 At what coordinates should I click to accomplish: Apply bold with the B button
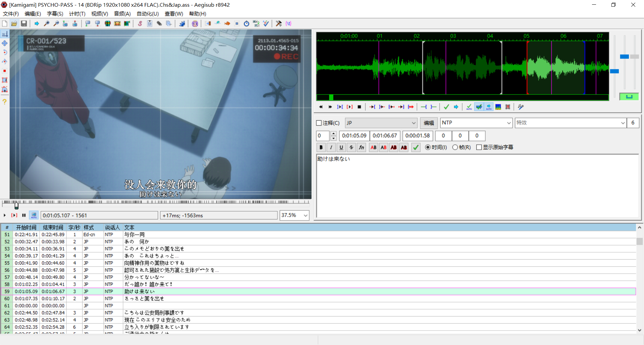click(321, 147)
